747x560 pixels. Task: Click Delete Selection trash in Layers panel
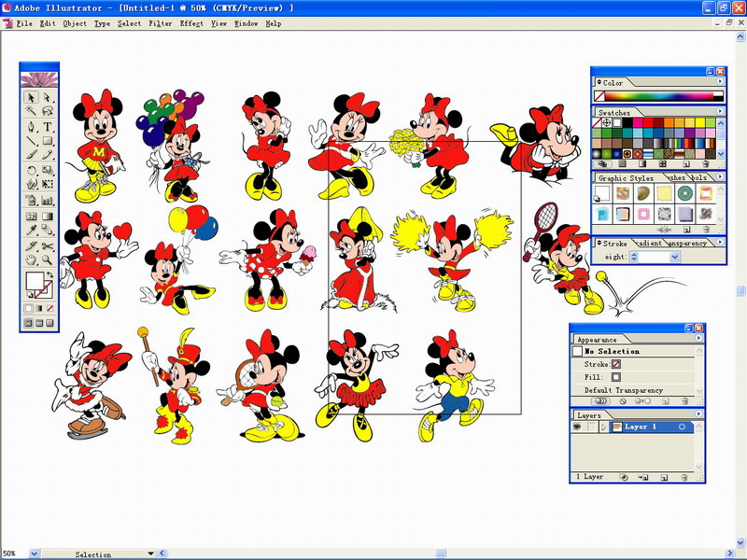tap(684, 477)
